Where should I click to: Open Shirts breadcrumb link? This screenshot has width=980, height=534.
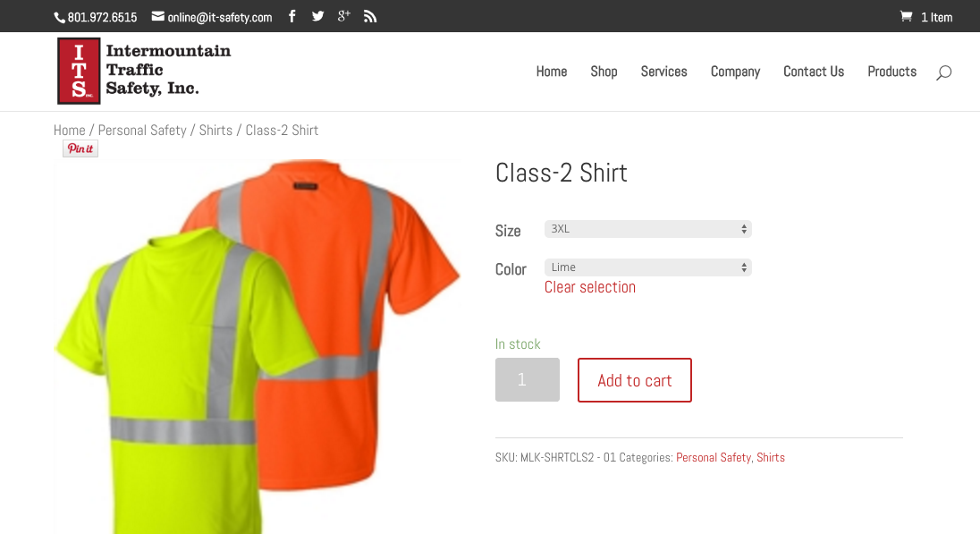click(x=215, y=130)
